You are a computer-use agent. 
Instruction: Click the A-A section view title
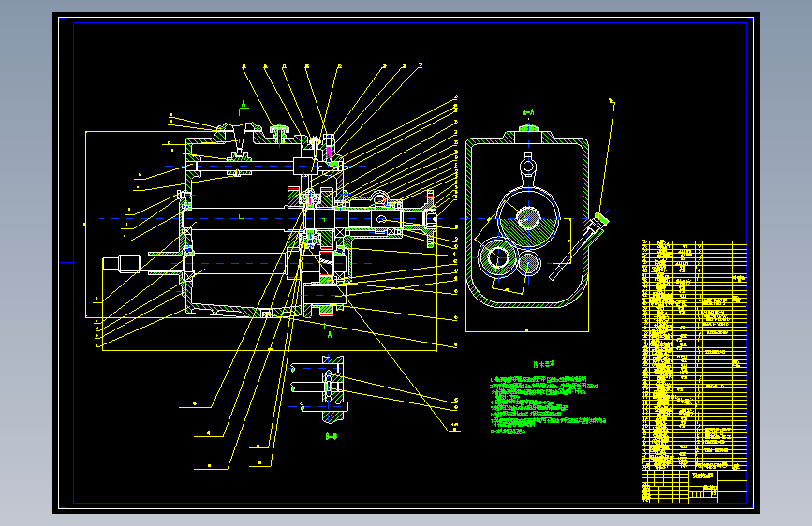coord(527,111)
